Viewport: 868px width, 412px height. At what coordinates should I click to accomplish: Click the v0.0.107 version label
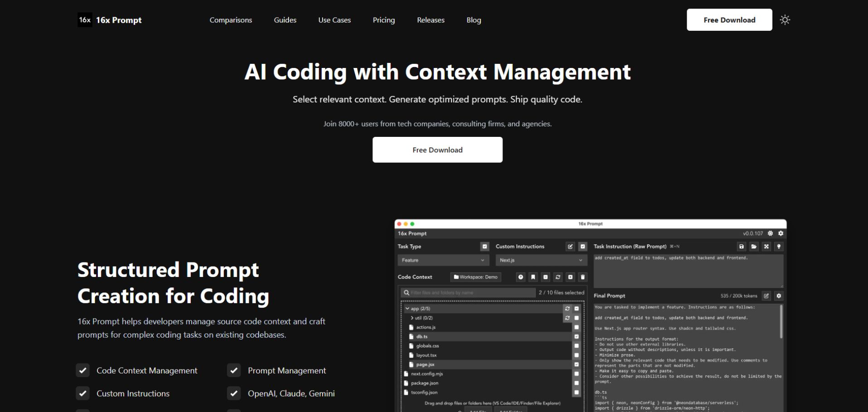coord(753,233)
